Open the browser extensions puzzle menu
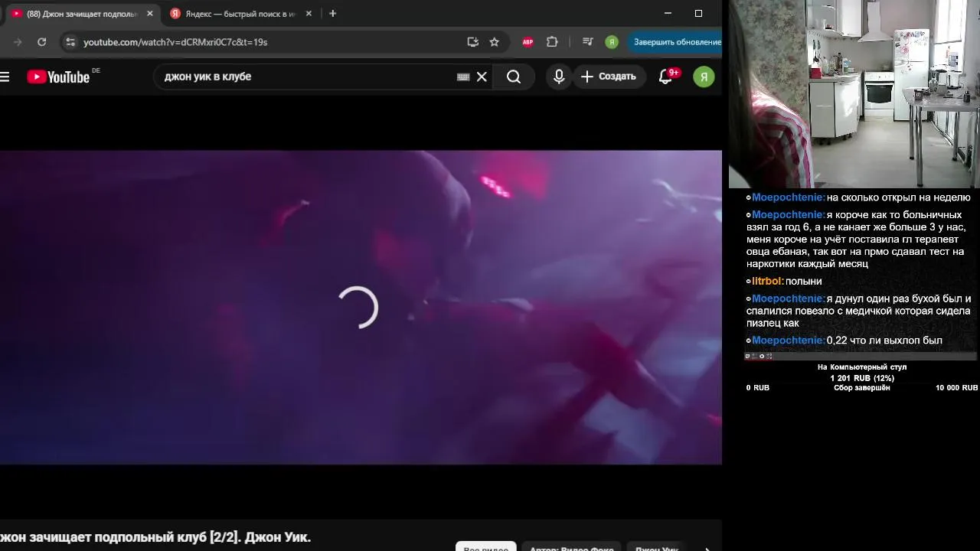Image resolution: width=980 pixels, height=551 pixels. (x=552, y=42)
